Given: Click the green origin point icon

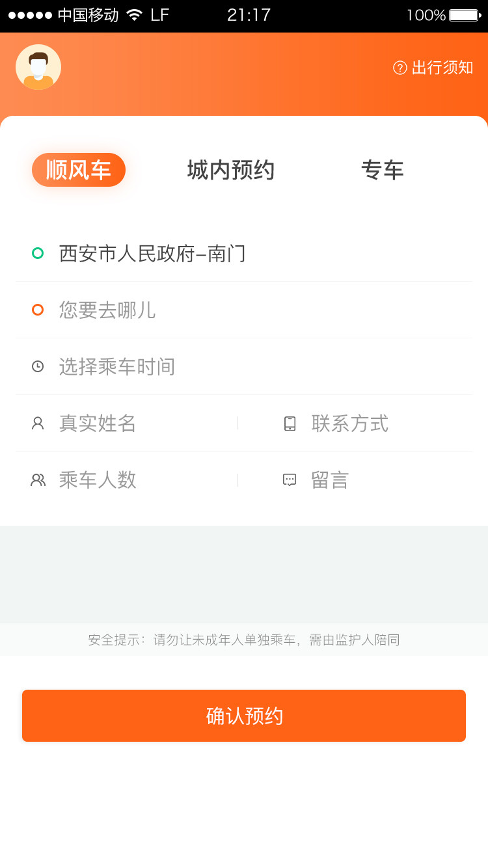Looking at the screenshot, I should pyautogui.click(x=37, y=254).
